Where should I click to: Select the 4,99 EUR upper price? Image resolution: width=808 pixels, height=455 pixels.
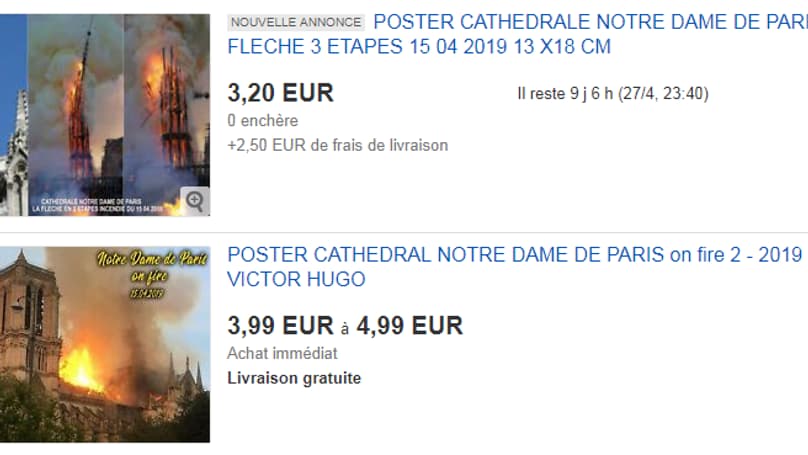pos(410,326)
